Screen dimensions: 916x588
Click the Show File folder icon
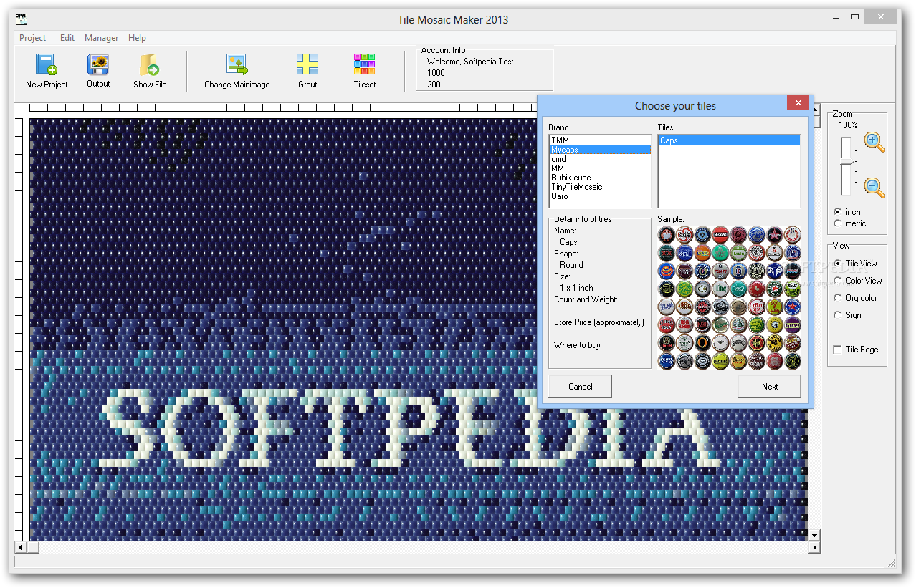click(149, 65)
